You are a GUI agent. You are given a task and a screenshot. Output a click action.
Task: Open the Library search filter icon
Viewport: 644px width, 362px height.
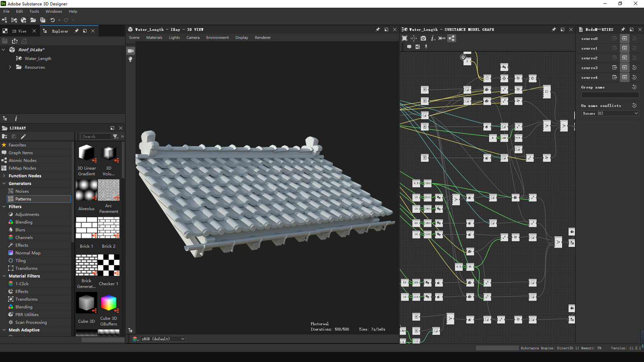tap(116, 137)
